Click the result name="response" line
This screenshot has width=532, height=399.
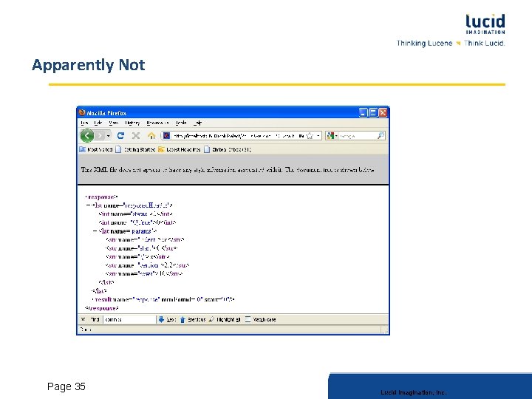(163, 299)
